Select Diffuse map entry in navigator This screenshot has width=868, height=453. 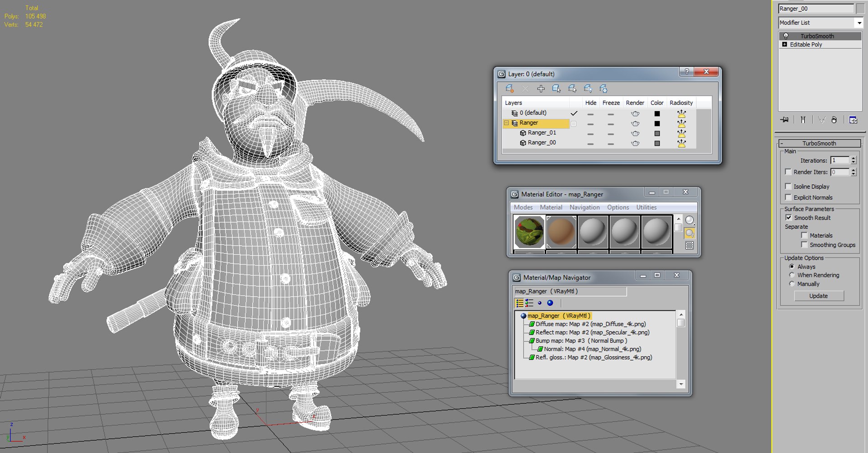[x=588, y=324]
